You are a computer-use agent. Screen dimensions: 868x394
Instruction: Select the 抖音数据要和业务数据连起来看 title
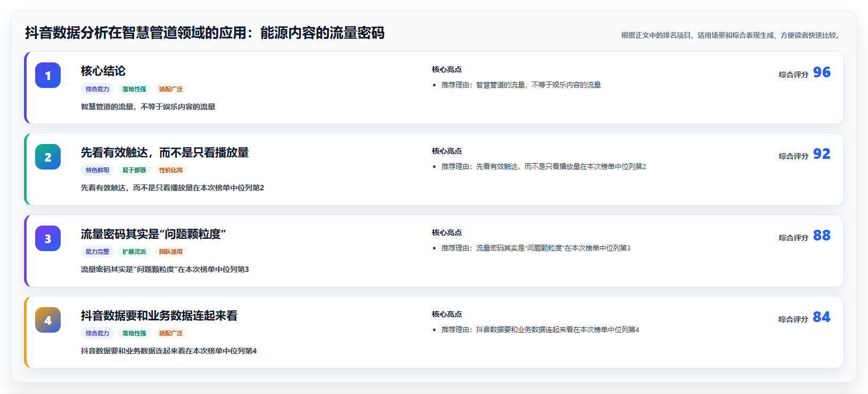159,316
